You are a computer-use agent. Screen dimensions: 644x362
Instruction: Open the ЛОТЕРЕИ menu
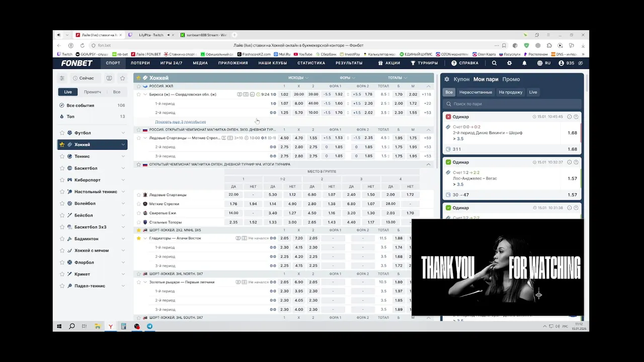pyautogui.click(x=140, y=63)
